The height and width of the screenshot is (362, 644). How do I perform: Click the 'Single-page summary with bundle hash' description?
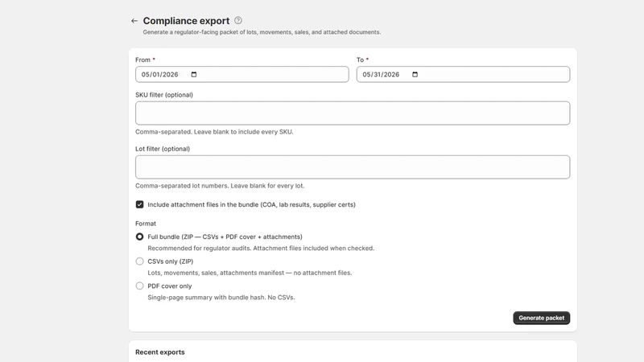(221, 297)
